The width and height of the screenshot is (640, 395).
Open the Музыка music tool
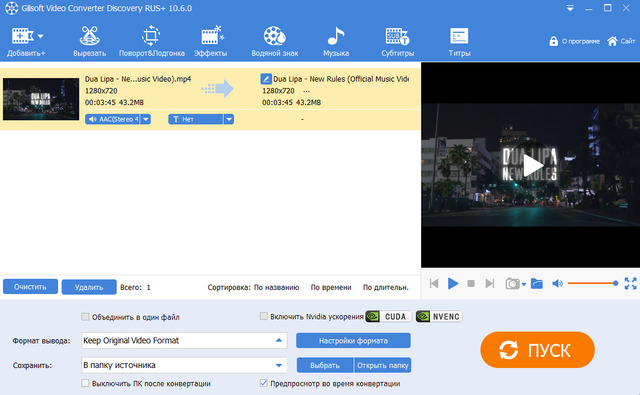336,41
